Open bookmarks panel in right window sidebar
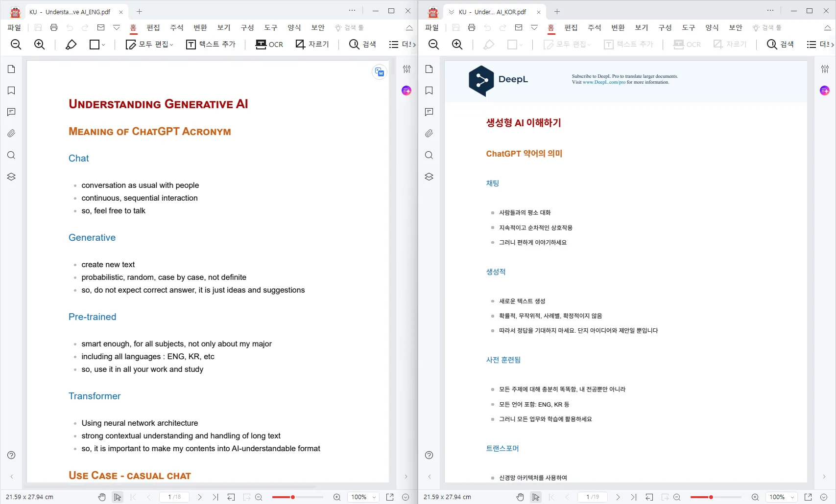The height and width of the screenshot is (504, 836). point(429,91)
